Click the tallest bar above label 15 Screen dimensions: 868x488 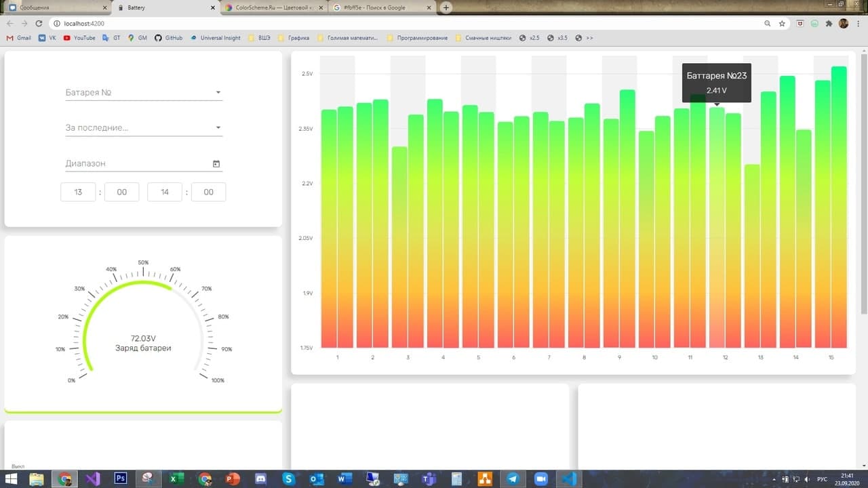(839, 207)
